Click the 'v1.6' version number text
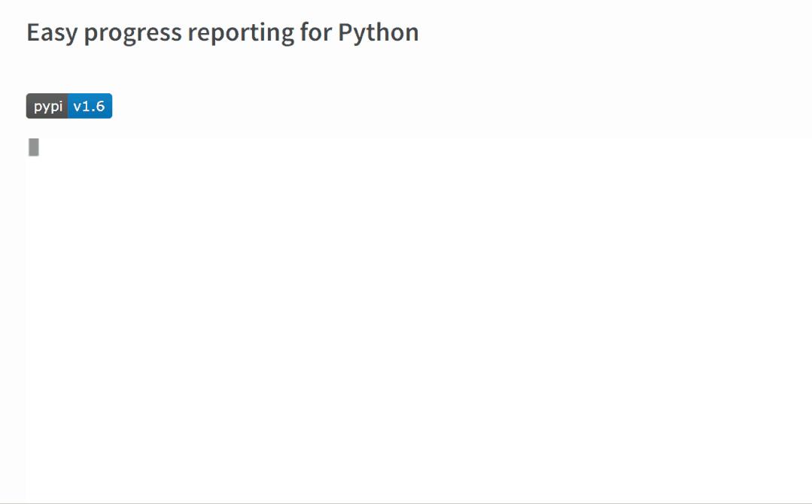Screen dimensions: 812x504 (x=89, y=106)
